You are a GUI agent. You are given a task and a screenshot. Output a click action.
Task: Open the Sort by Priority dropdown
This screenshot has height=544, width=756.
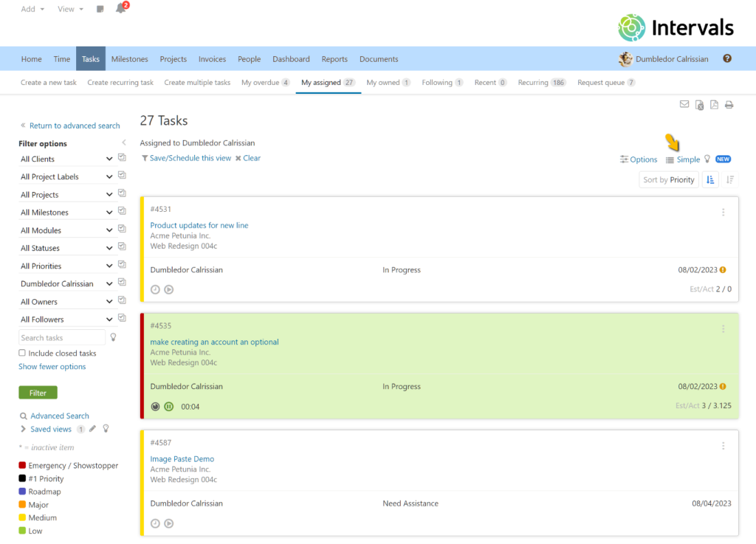click(x=668, y=179)
